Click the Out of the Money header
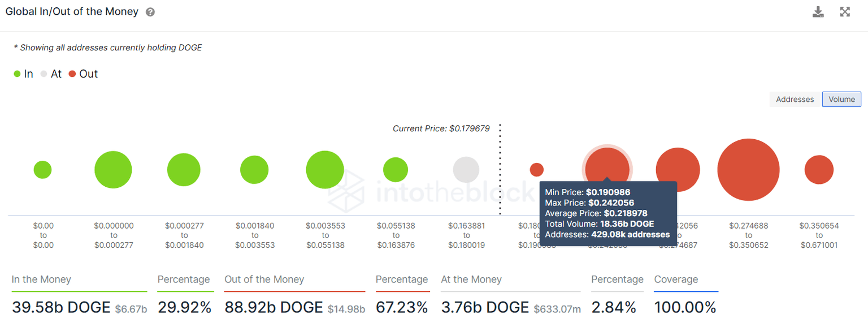This screenshot has height=331, width=868. (264, 279)
